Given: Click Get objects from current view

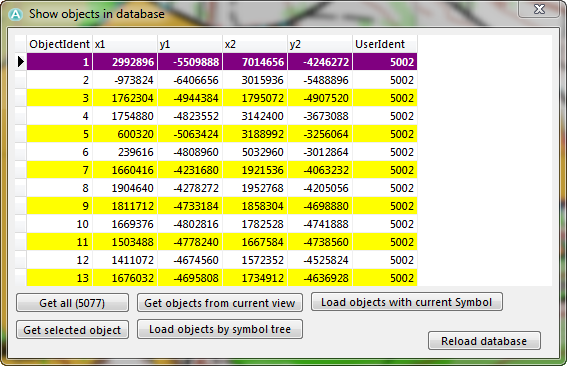Looking at the screenshot, I should [x=220, y=303].
